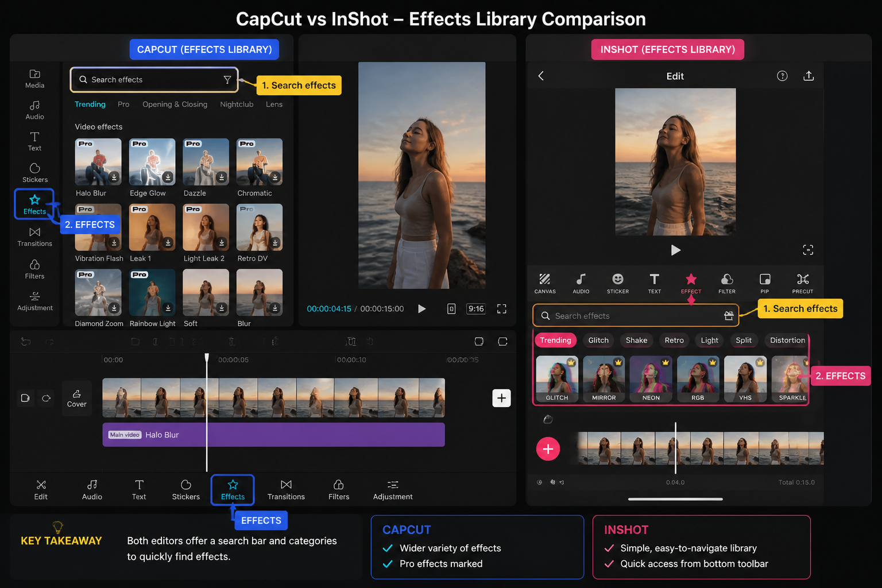This screenshot has height=588, width=882.
Task: Play InShot preview video
Action: tap(675, 250)
